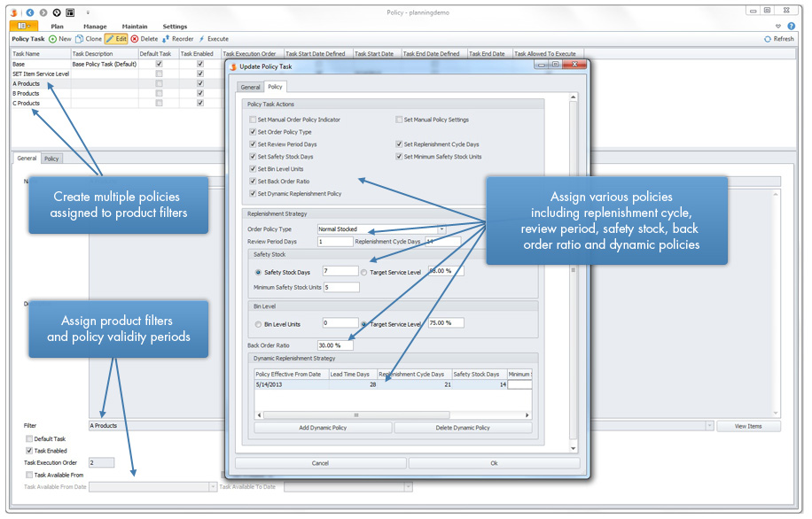
Task: Create a New policy task
Action: (x=60, y=39)
